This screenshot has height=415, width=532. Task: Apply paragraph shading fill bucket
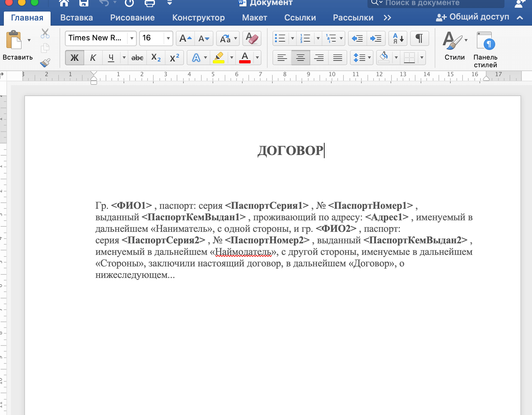tap(384, 58)
